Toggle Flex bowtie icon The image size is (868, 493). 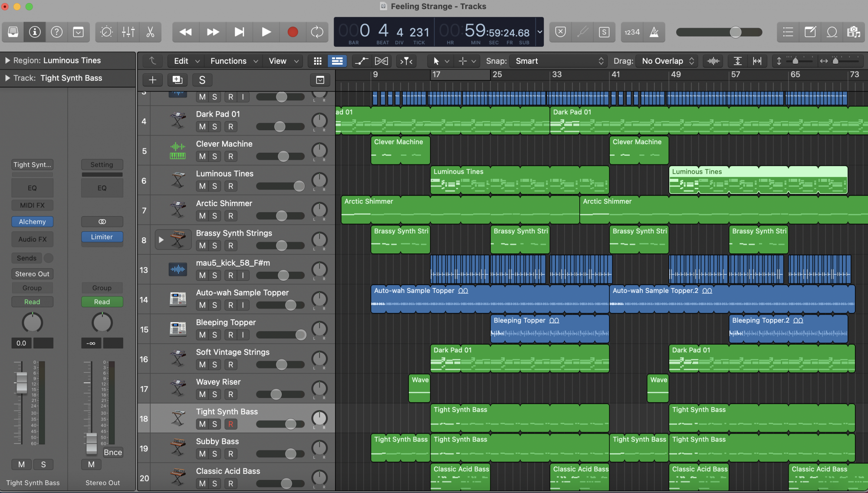(x=381, y=61)
